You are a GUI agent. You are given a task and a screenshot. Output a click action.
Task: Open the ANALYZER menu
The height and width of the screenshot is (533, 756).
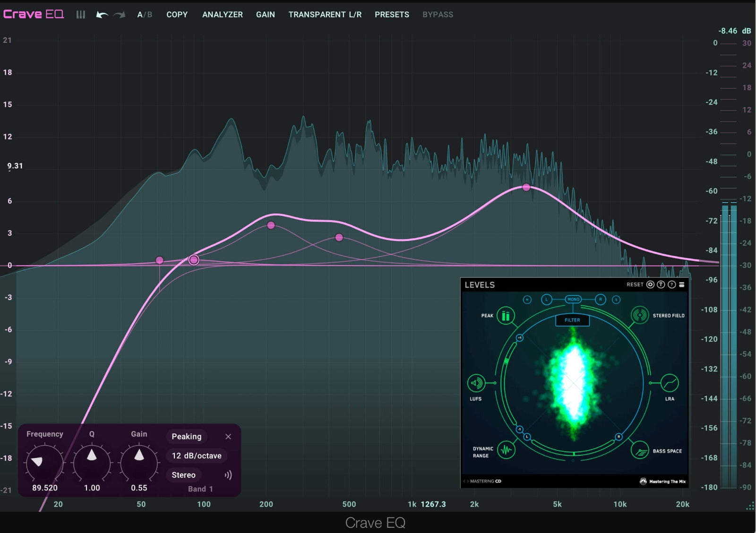coord(222,15)
